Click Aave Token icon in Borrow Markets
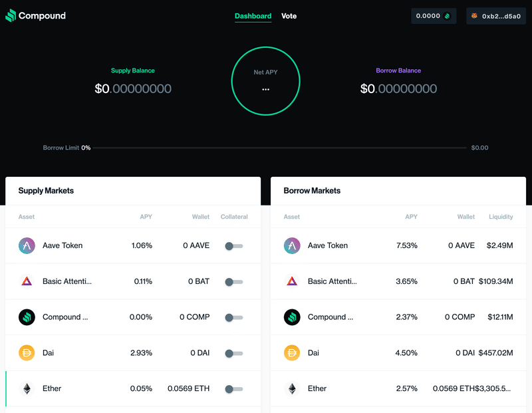Viewport: 532px width, 413px height. tap(292, 245)
